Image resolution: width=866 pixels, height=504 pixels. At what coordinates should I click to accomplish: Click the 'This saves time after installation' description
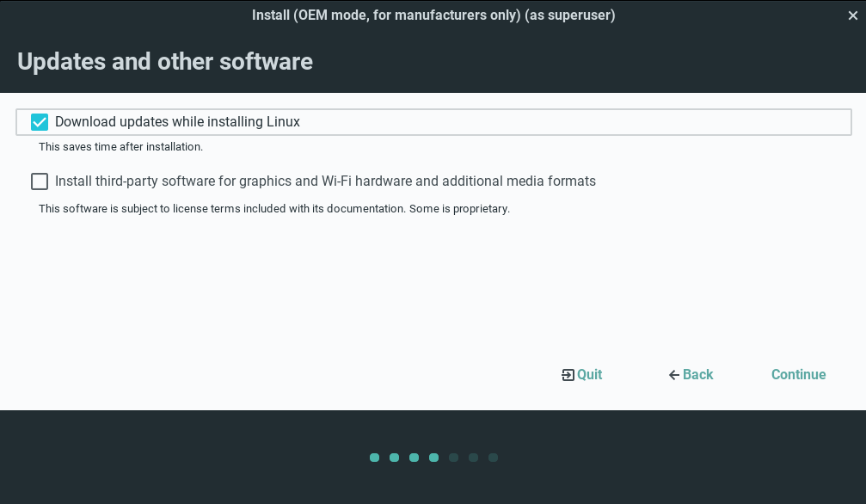120,147
